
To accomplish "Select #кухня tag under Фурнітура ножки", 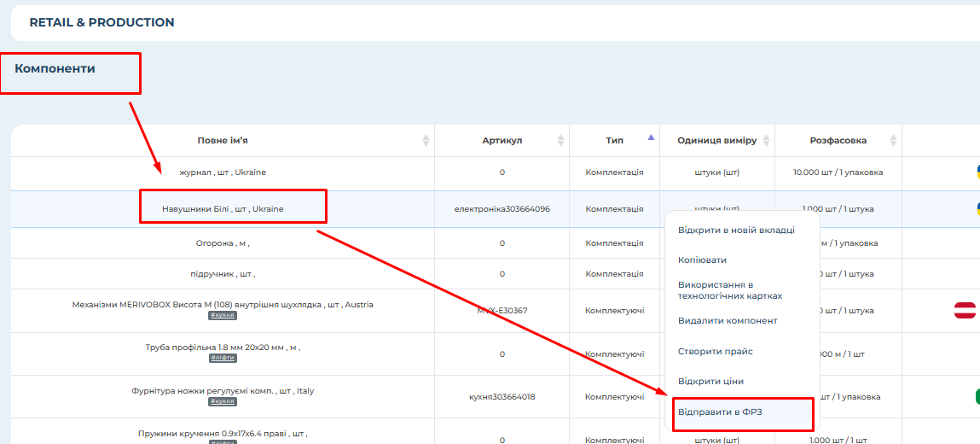I will [223, 401].
